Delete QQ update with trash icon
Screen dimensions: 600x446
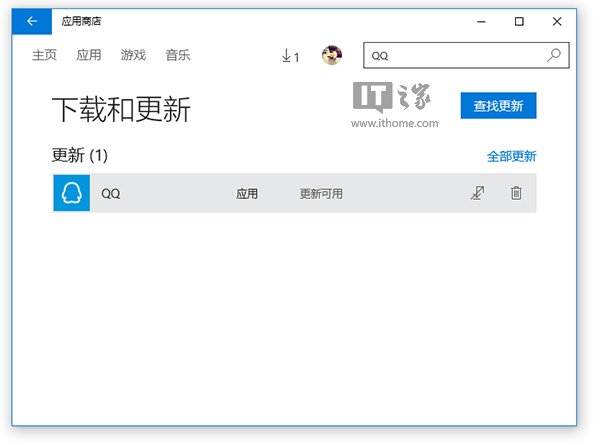point(516,193)
